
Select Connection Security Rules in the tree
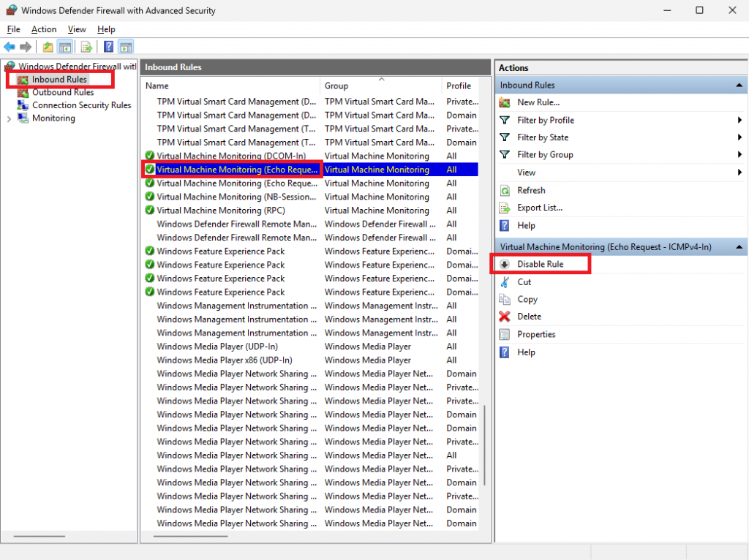pyautogui.click(x=82, y=105)
